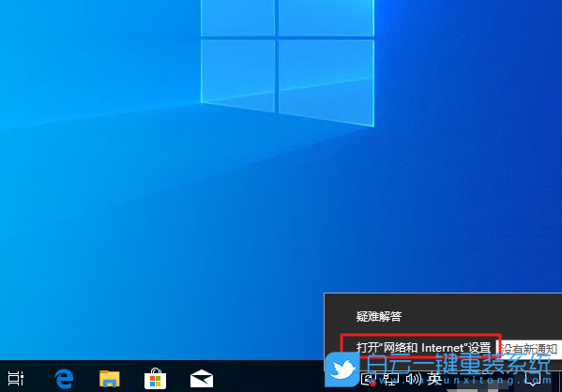
Task: Launch Microsoft Edge from the taskbar
Action: point(64,378)
